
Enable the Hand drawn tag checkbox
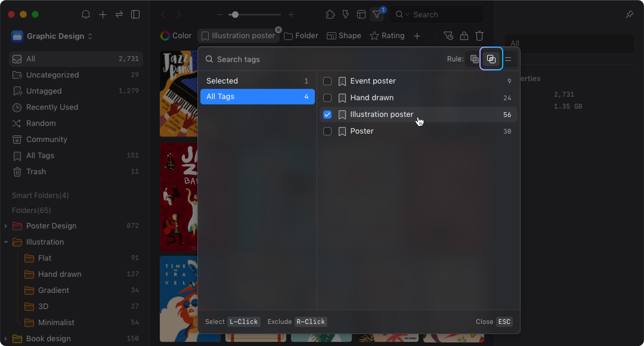tap(328, 98)
